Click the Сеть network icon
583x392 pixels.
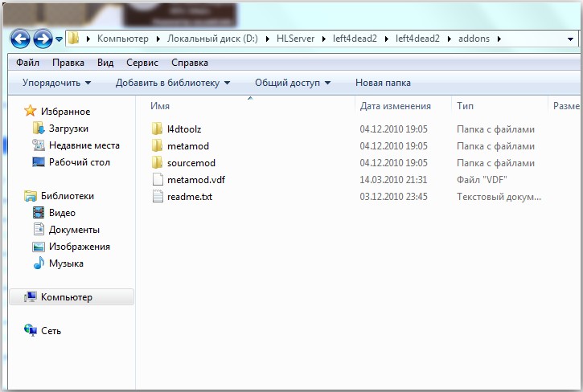point(31,330)
